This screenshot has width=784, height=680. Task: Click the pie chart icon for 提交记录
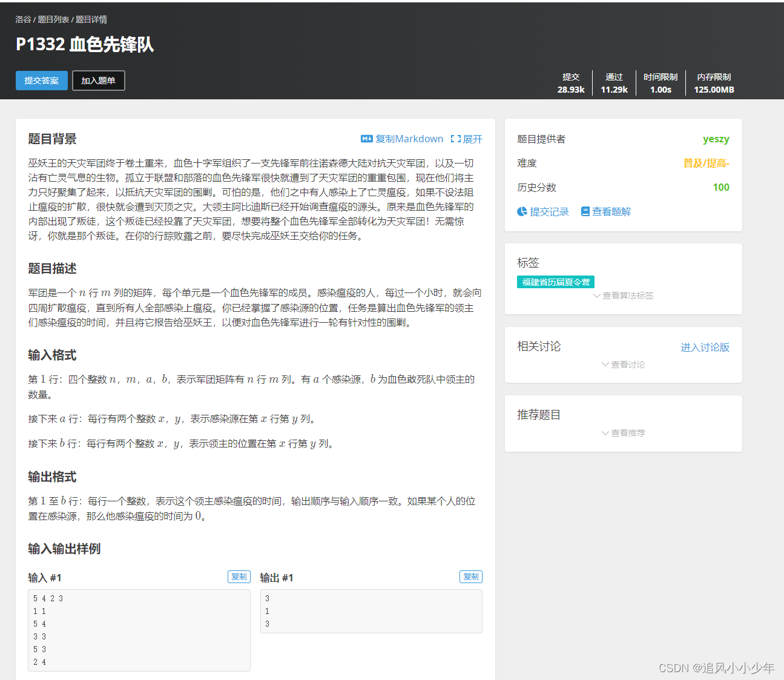click(522, 211)
